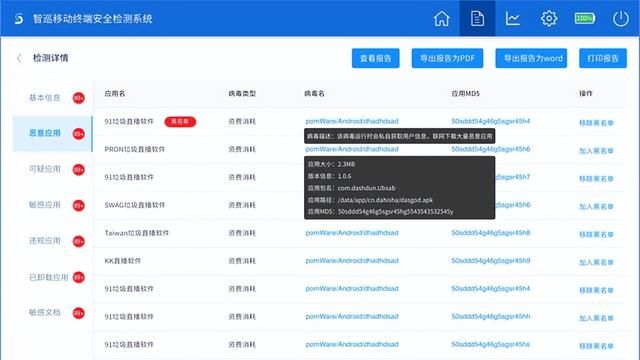The height and width of the screenshot is (360, 640).
Task: Click the 99+ badge next to 基本信息
Action: pos(78,98)
